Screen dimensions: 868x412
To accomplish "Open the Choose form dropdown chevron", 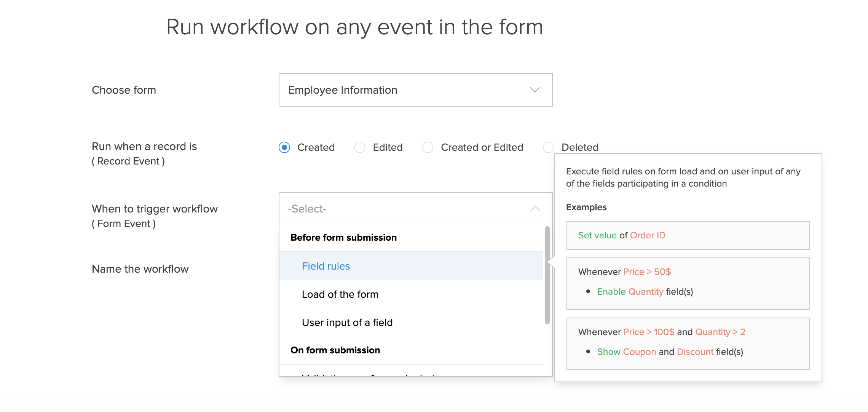I will tap(535, 90).
